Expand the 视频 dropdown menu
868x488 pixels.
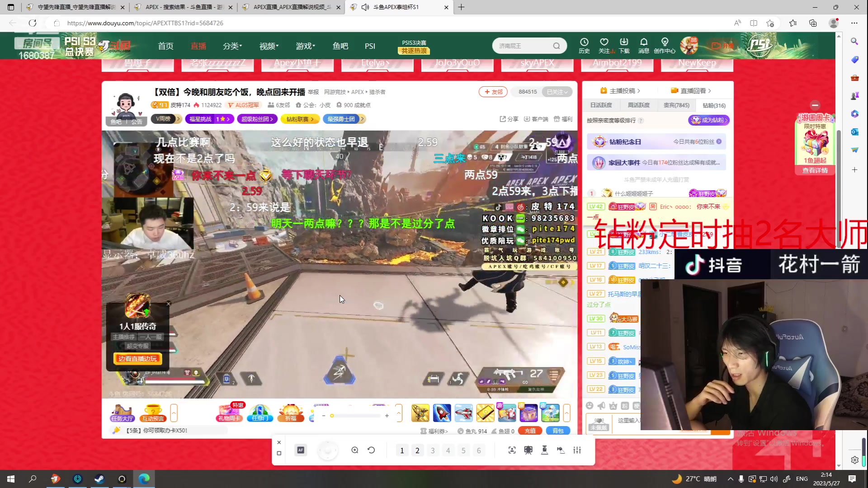[x=269, y=46]
